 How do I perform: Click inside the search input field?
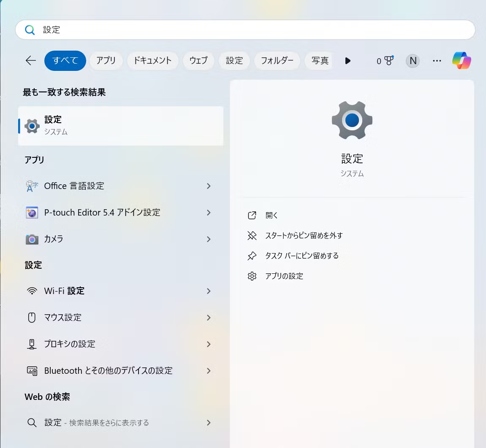(169, 30)
